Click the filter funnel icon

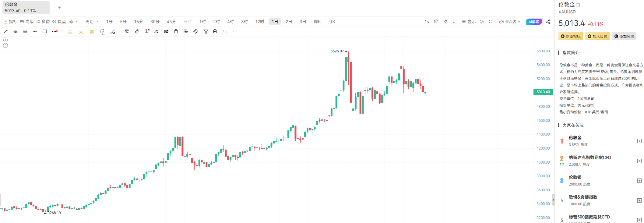pyautogui.click(x=206, y=31)
